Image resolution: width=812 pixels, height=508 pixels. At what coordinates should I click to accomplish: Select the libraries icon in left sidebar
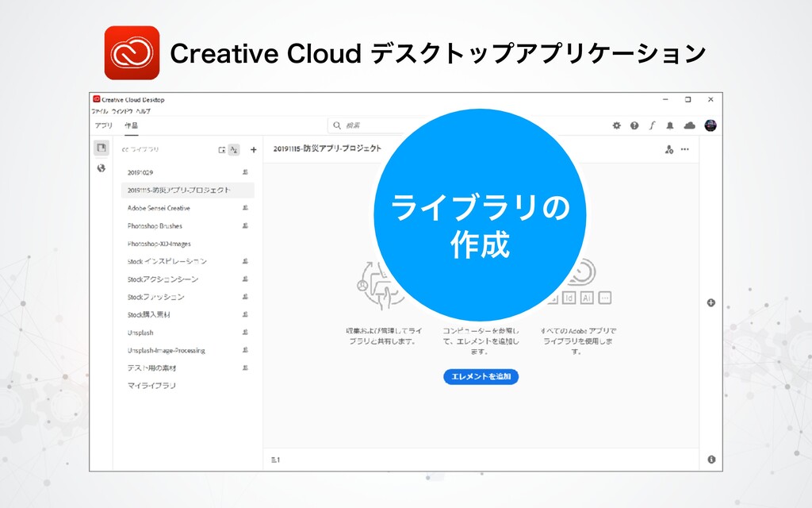pos(101,148)
